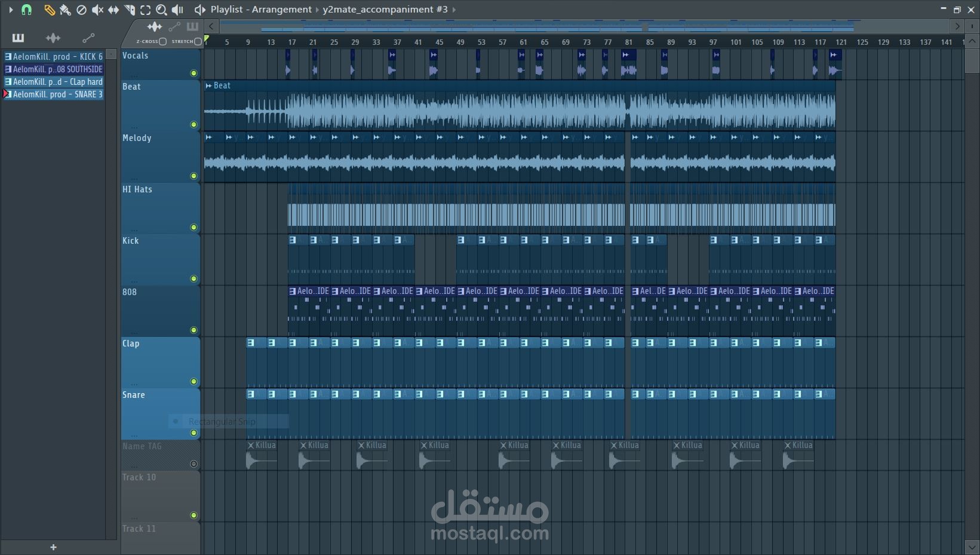Open the arrow after Playlist - Arrangement
Image resolution: width=980 pixels, height=555 pixels.
click(x=317, y=10)
